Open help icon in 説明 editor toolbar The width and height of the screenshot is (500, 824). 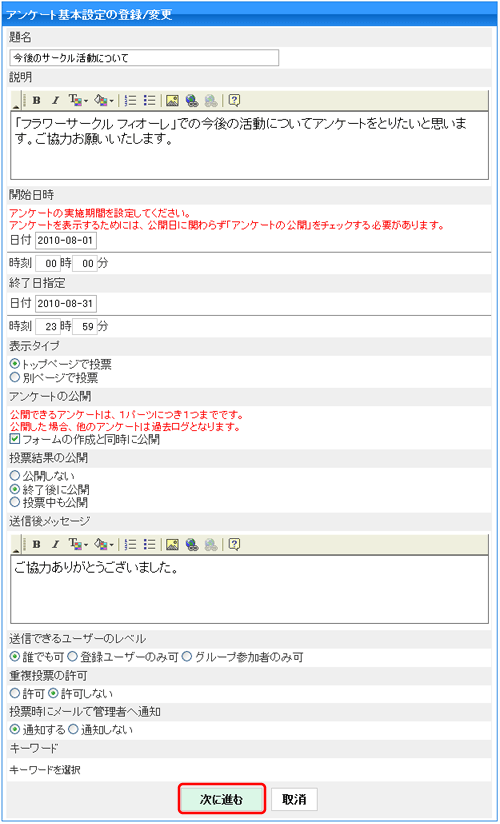[x=234, y=100]
